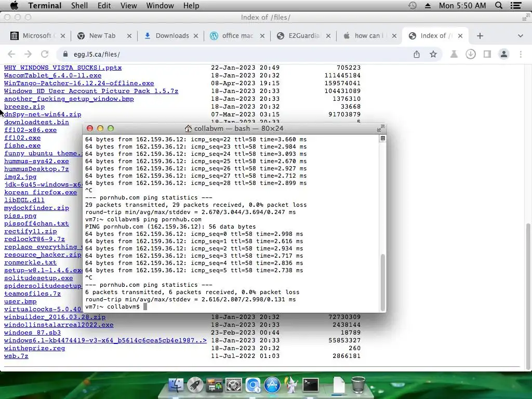This screenshot has height=399, width=532.
Task: Close the Index of browser tab
Action: tap(460, 36)
